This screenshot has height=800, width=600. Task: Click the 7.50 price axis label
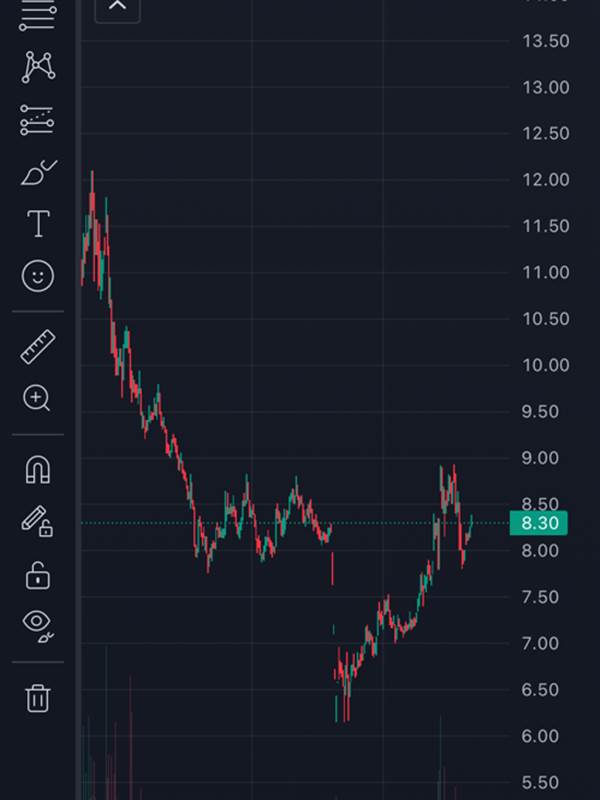(x=540, y=597)
